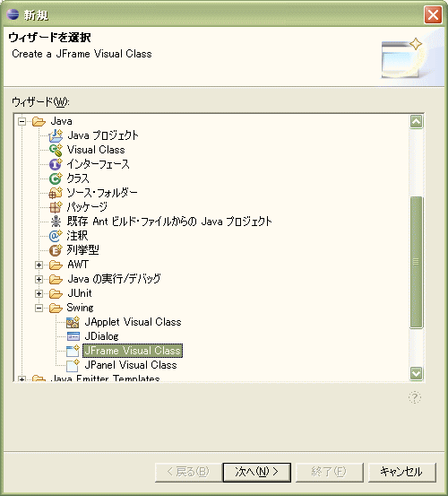Viewport: 448px width, 496px height.
Task: Select the ソース・フォルダー icon
Action: pyautogui.click(x=56, y=193)
